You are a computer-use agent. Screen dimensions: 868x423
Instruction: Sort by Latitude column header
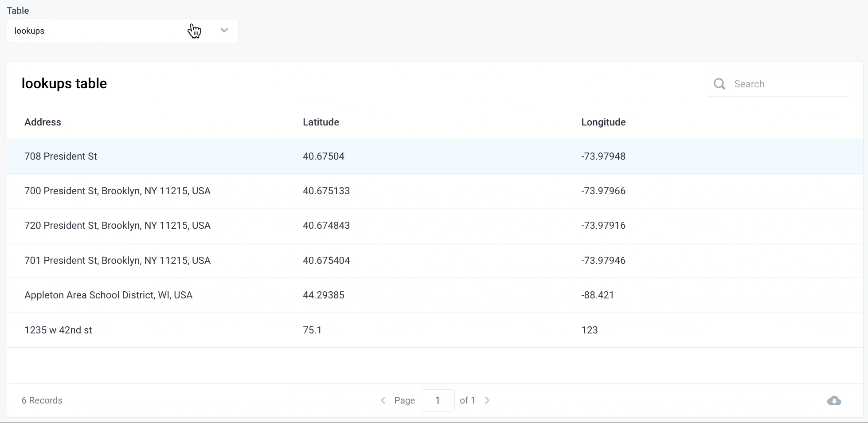[x=321, y=122]
